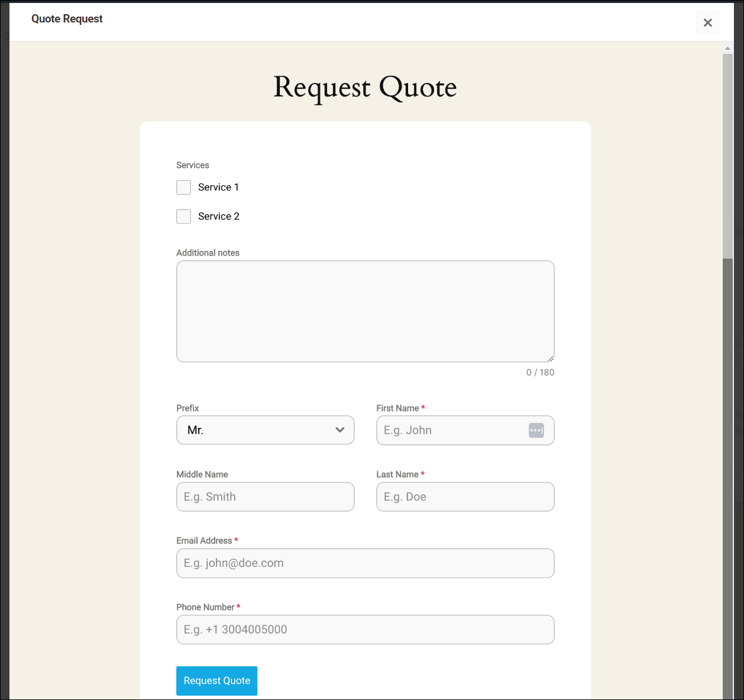Open the Prefix dropdown chevron
744x700 pixels.
pyautogui.click(x=340, y=430)
